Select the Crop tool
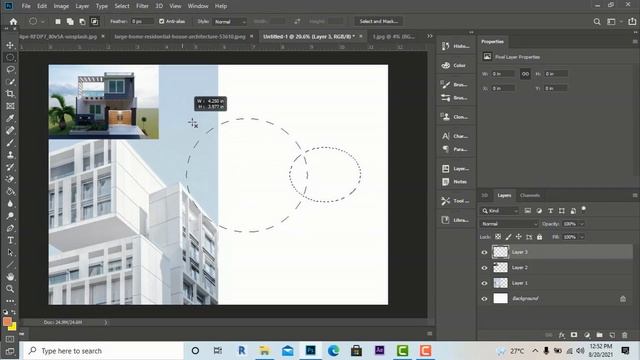Screen dimensions: 640x360 pos(10,94)
